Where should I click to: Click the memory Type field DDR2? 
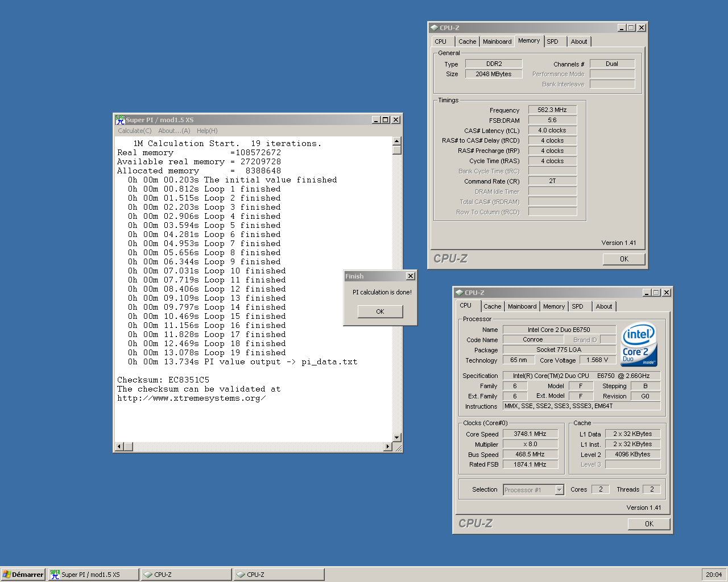(494, 64)
